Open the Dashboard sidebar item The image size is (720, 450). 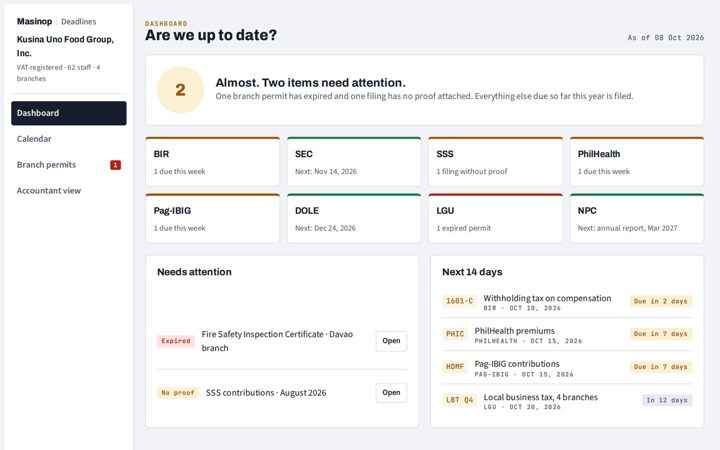69,113
